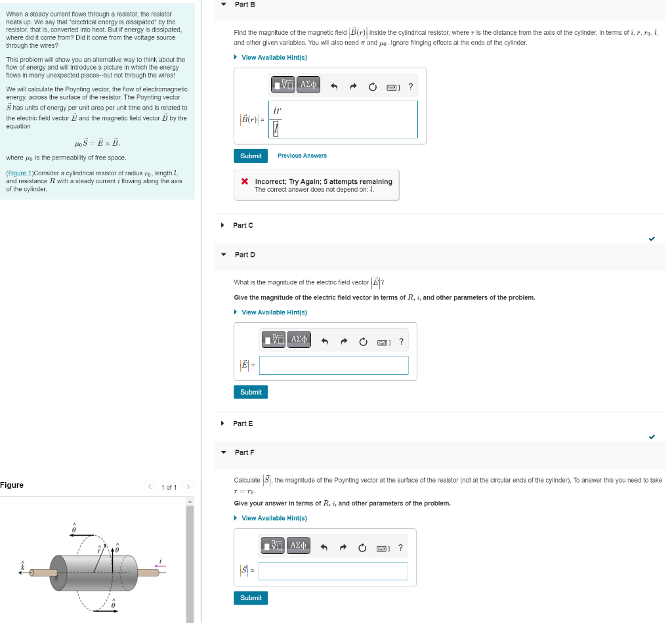This screenshot has height=623, width=672.
Task: Open math templates button in Part F toolbar
Action: click(x=272, y=546)
